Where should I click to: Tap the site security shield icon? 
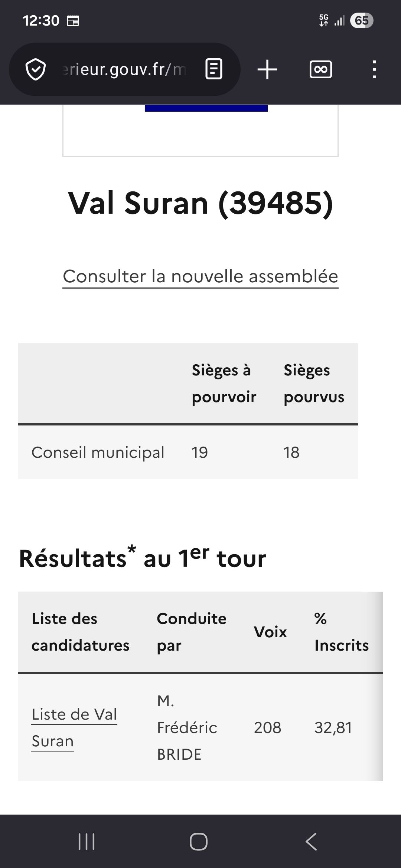click(36, 69)
